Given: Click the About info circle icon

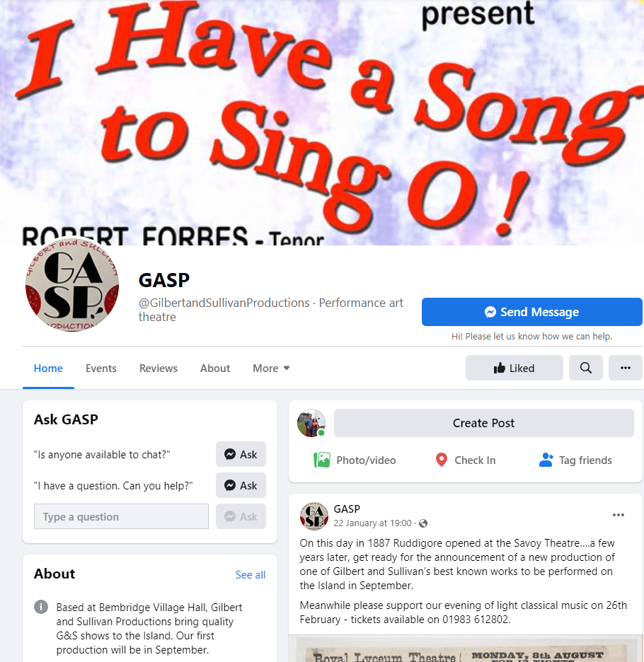Looking at the screenshot, I should tap(41, 607).
